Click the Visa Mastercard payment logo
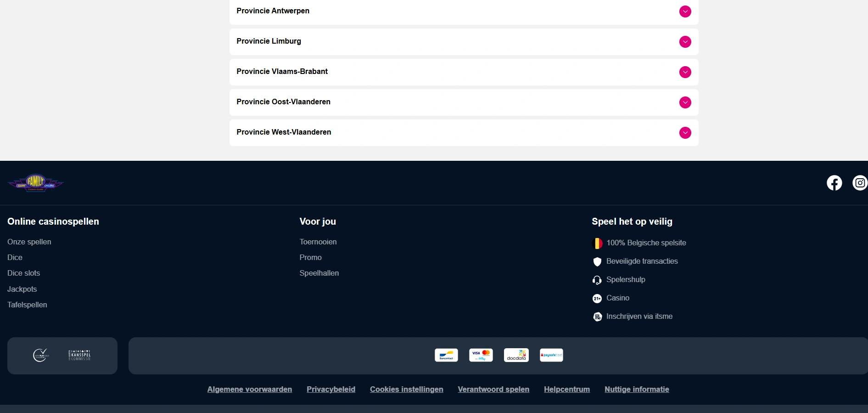This screenshot has height=413, width=868. pos(481,355)
